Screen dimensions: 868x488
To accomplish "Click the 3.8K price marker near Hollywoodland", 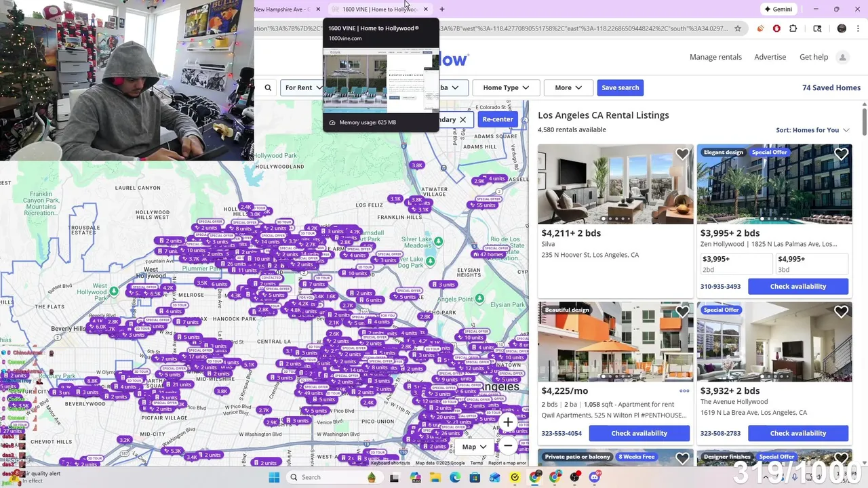I will point(417,165).
